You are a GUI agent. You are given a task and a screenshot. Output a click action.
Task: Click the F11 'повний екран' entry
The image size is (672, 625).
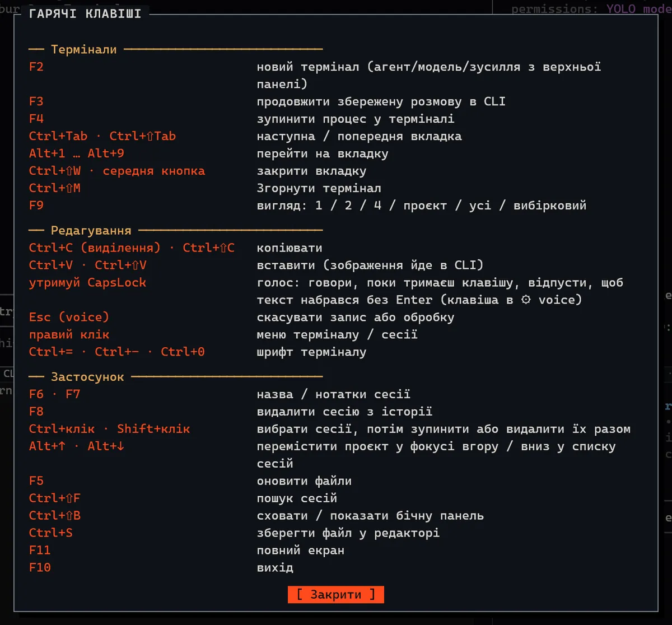(187, 550)
